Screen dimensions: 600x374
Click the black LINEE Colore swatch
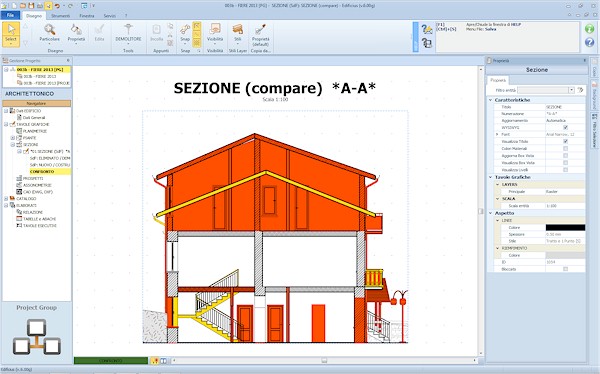565,227
